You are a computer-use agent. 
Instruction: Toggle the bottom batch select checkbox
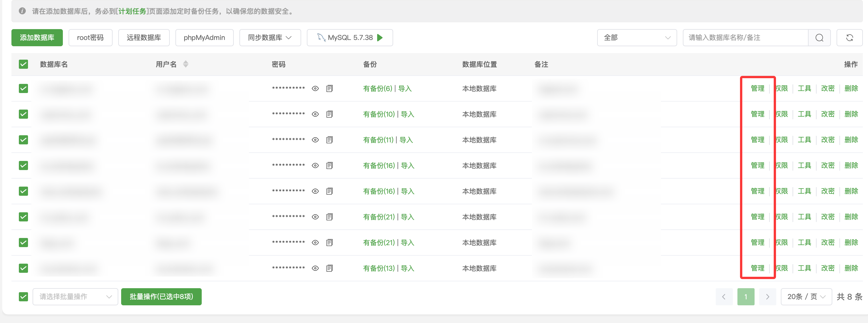(x=23, y=296)
